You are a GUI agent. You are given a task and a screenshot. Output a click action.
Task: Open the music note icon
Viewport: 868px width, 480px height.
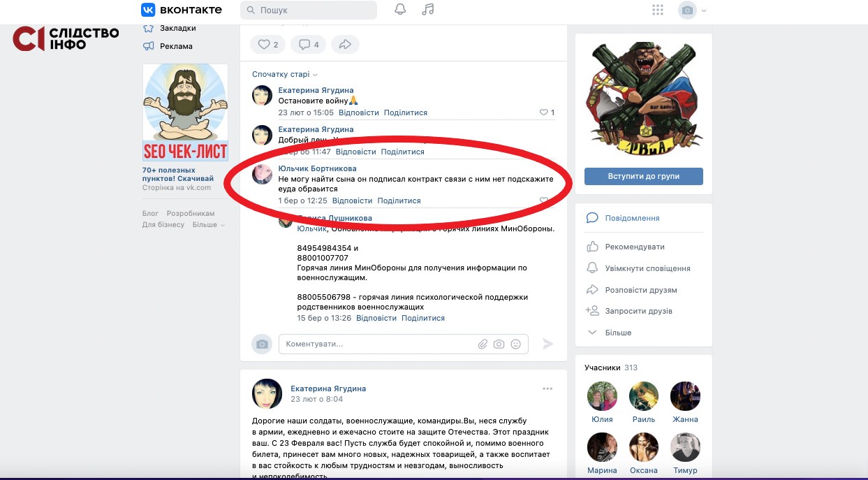[x=429, y=10]
